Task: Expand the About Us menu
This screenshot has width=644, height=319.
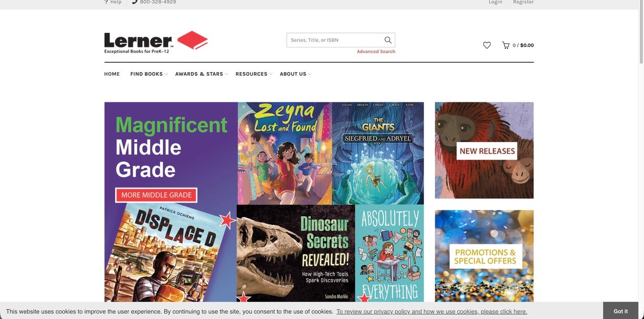Action: click(295, 74)
